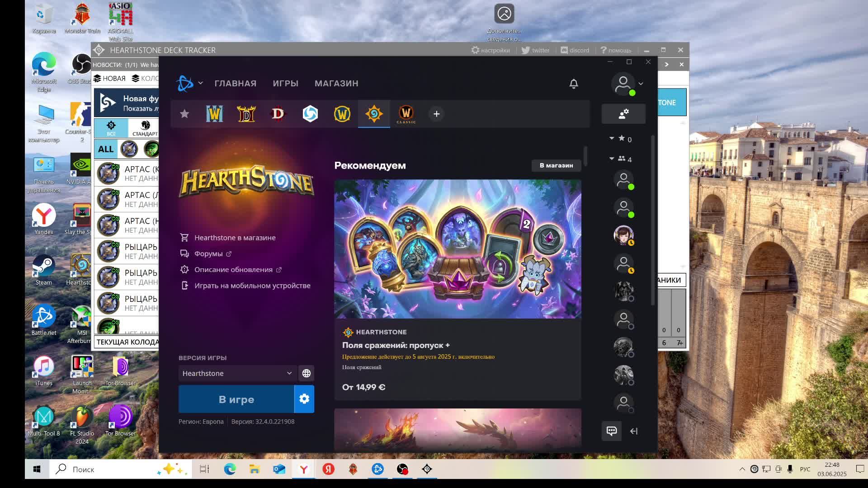Open Battle.net from the taskbar
Image resolution: width=868 pixels, height=488 pixels.
tap(377, 469)
